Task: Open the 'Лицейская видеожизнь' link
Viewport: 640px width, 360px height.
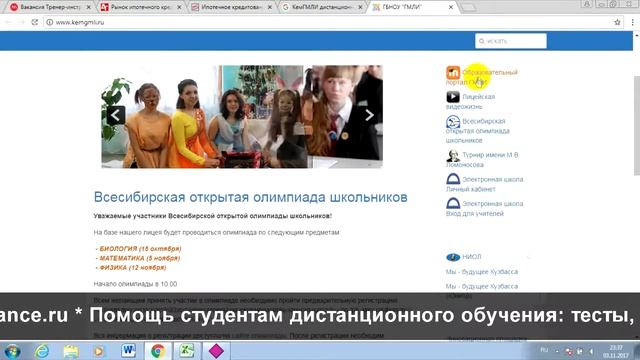Action: (x=470, y=102)
